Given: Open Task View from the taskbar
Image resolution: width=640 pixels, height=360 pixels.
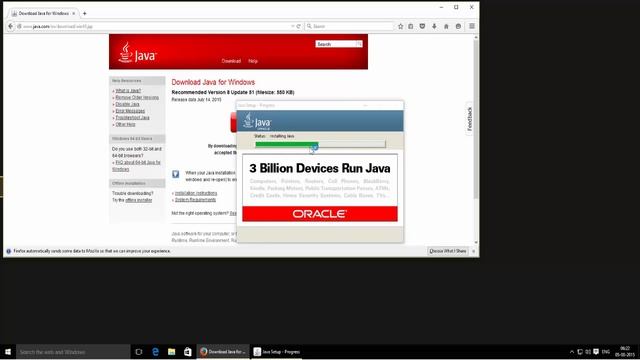Looking at the screenshot, I should 139,351.
